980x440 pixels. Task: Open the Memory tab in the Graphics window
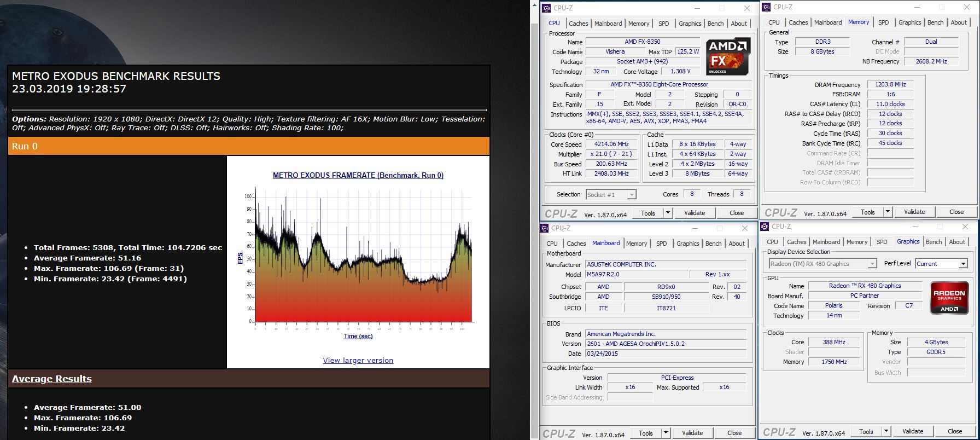(857, 242)
